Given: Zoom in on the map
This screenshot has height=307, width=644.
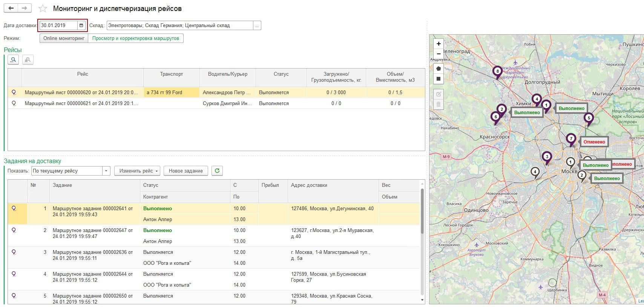Looking at the screenshot, I should [x=439, y=44].
